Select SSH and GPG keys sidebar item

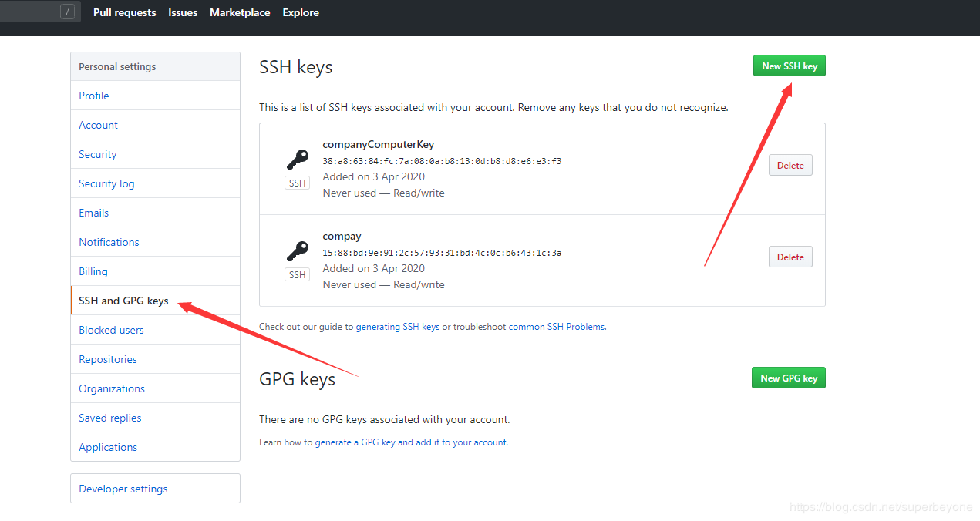(123, 301)
